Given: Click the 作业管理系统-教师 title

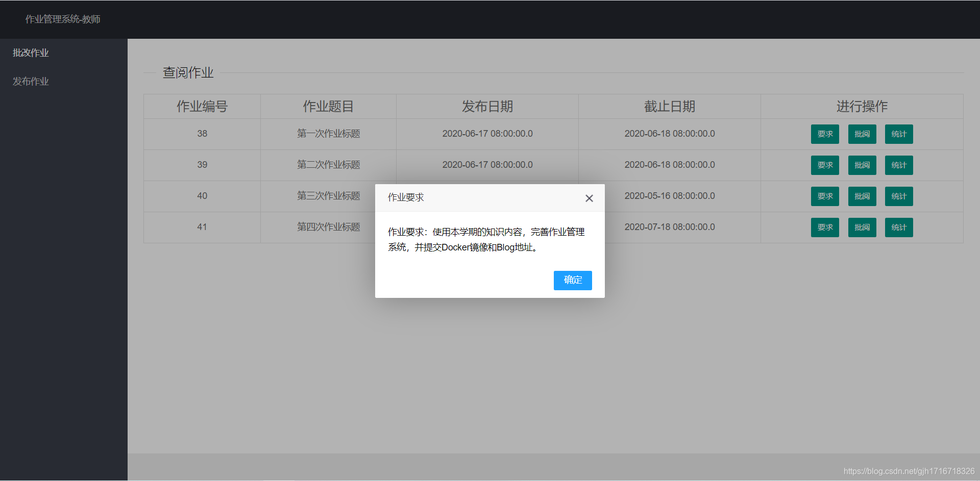Looking at the screenshot, I should click(63, 19).
